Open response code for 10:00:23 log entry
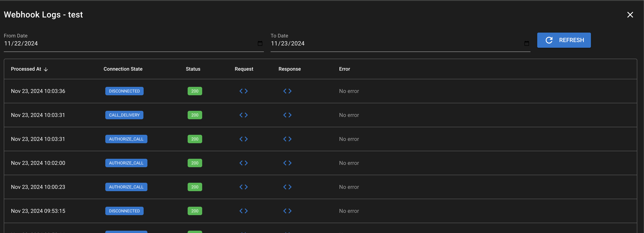 [287, 187]
